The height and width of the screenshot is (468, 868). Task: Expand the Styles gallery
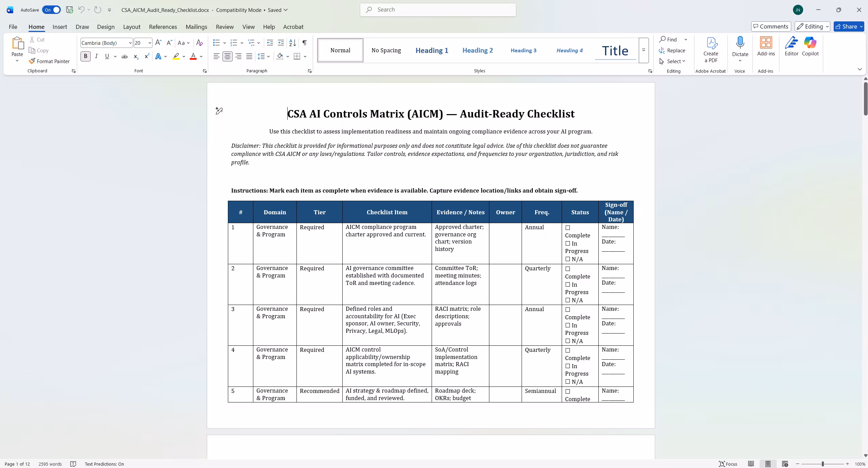coord(644,50)
